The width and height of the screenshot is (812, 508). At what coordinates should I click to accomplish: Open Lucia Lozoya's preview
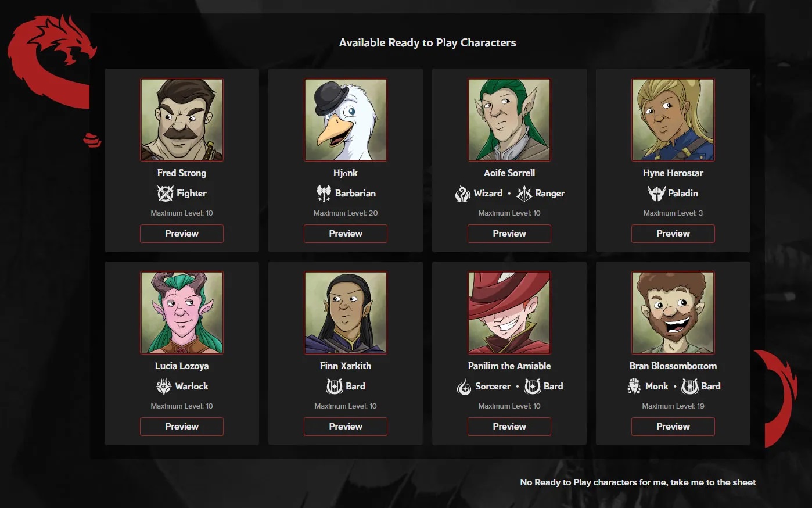(182, 427)
